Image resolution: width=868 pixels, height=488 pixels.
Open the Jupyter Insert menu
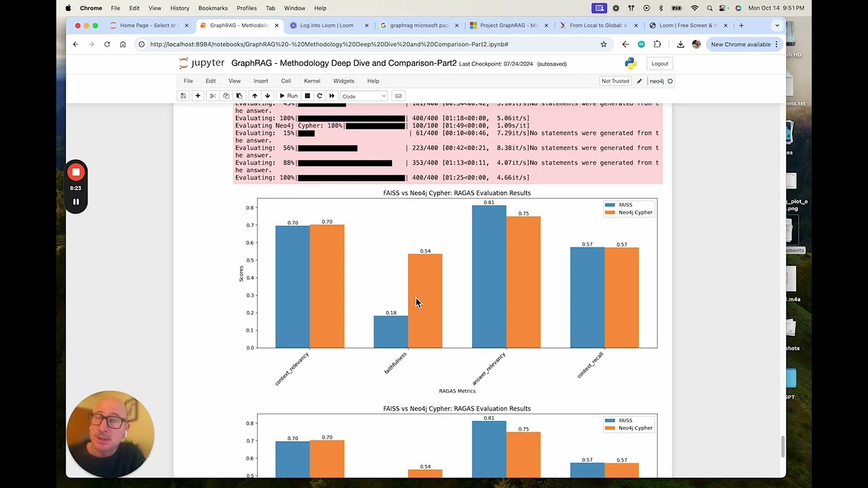(x=261, y=81)
